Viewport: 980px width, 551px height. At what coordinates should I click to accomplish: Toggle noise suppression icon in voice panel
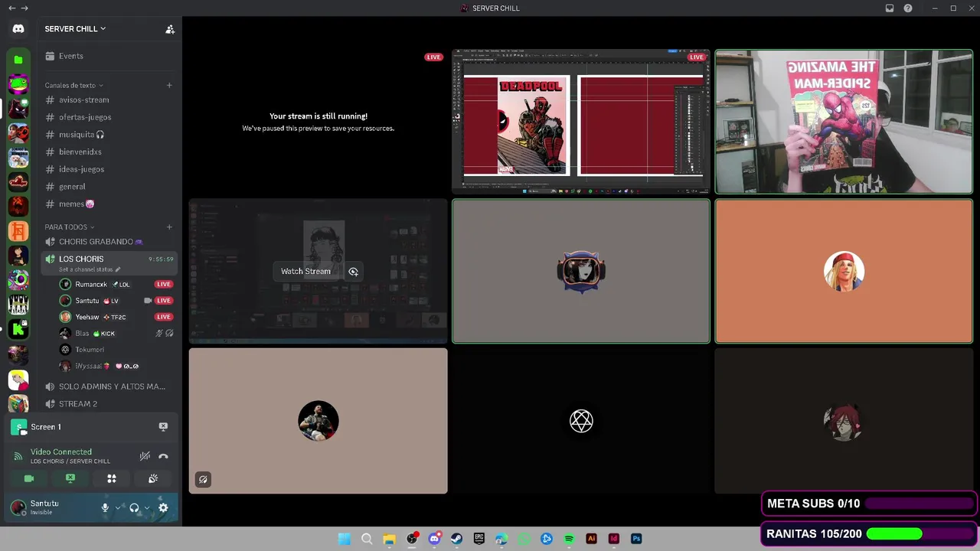coord(145,456)
